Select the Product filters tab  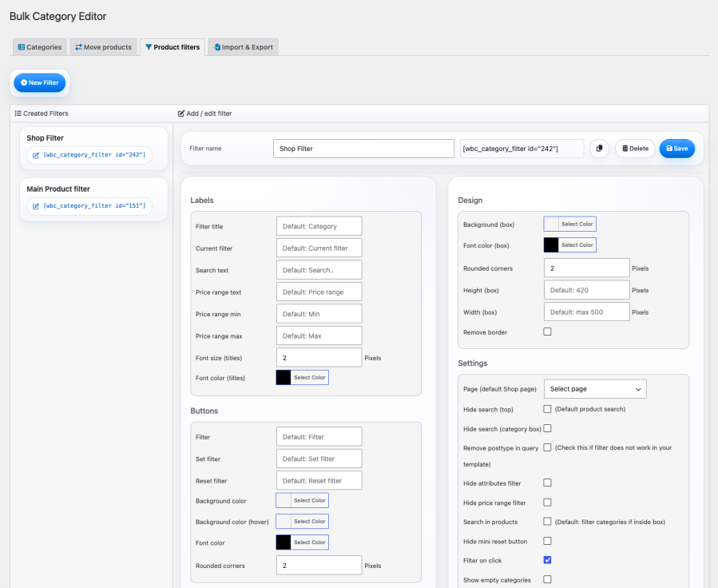pos(173,47)
